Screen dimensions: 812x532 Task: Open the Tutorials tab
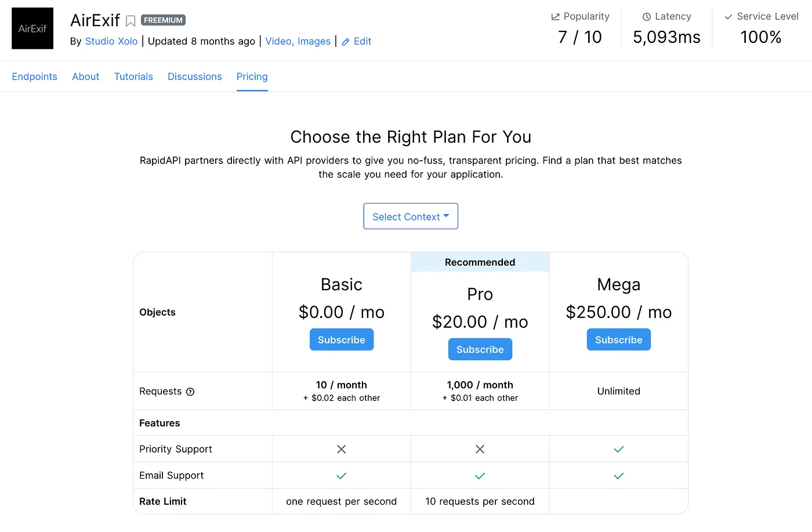click(133, 77)
